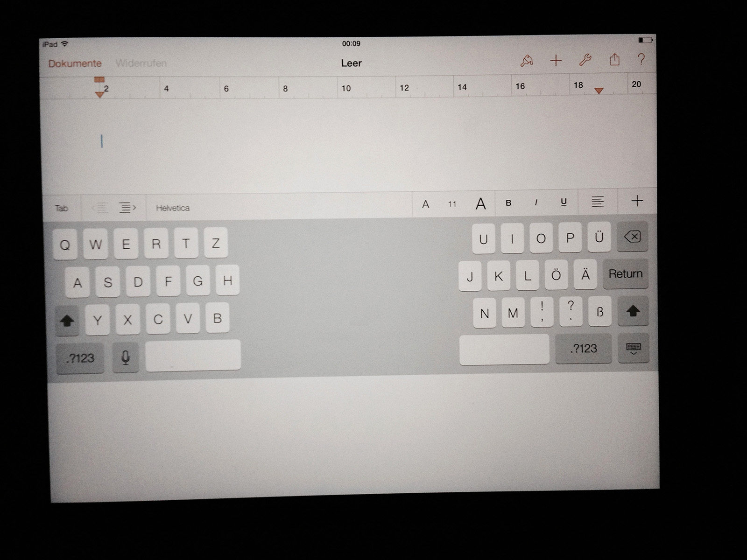Toggle italic formatting
Screen dimensions: 747x560
coord(536,203)
